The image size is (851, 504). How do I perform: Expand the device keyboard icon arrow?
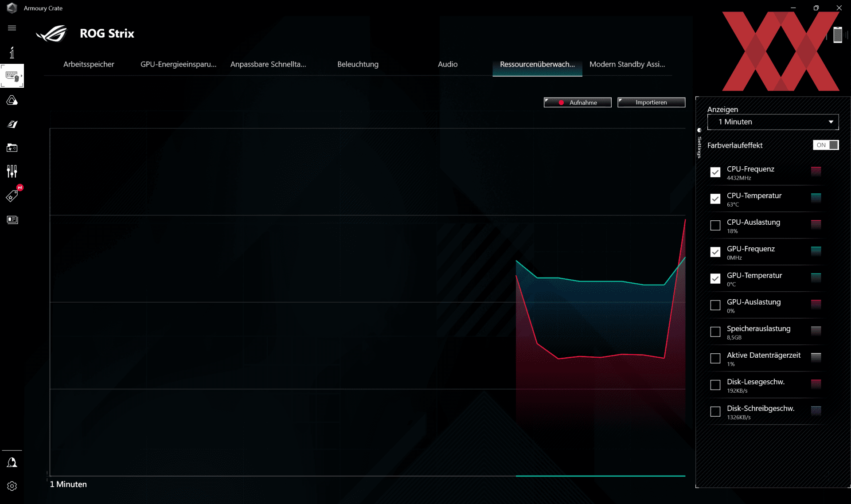(x=21, y=76)
